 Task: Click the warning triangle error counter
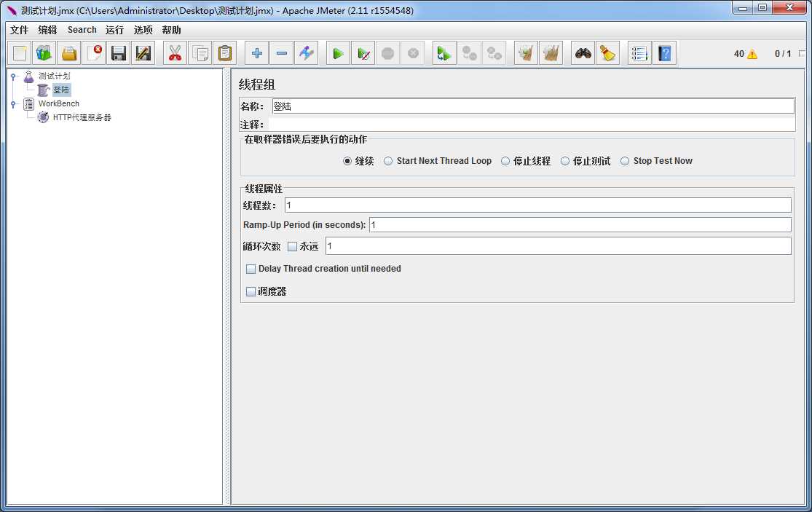[x=752, y=54]
